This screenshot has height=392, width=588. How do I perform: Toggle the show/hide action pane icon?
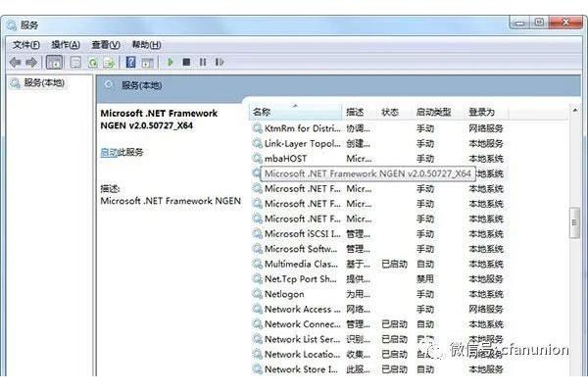tap(148, 63)
